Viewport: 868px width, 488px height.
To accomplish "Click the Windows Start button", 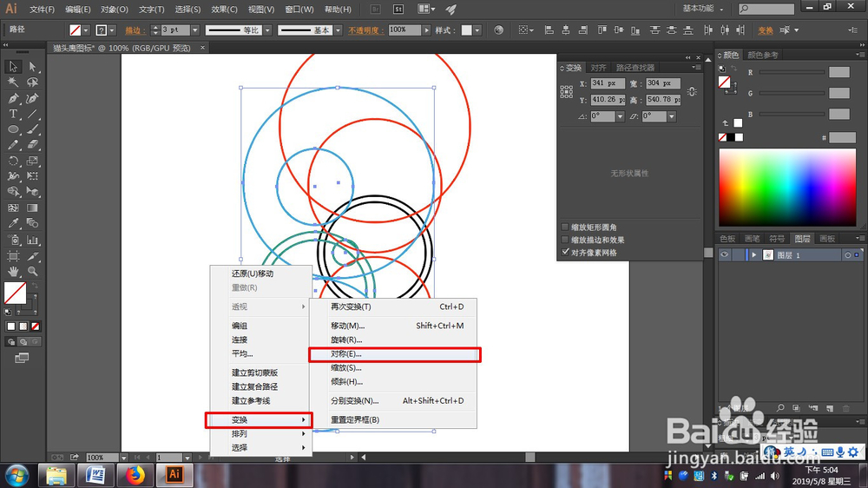I will pyautogui.click(x=17, y=475).
